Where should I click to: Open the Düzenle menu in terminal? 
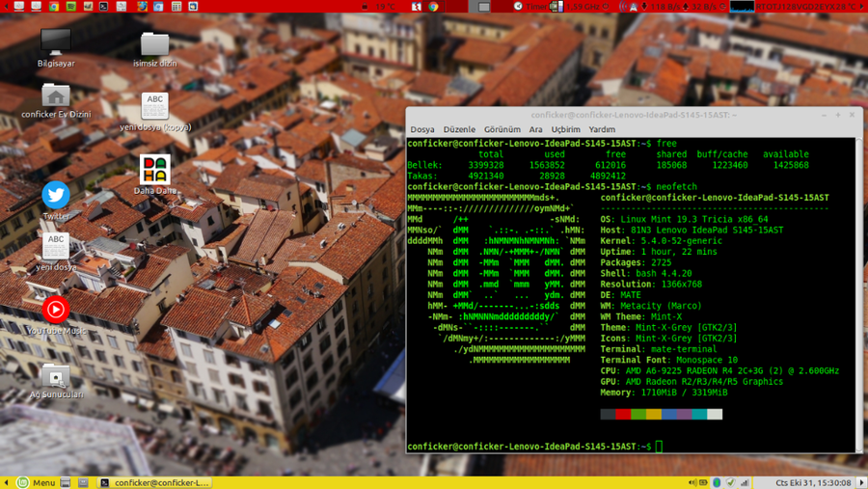(x=459, y=129)
